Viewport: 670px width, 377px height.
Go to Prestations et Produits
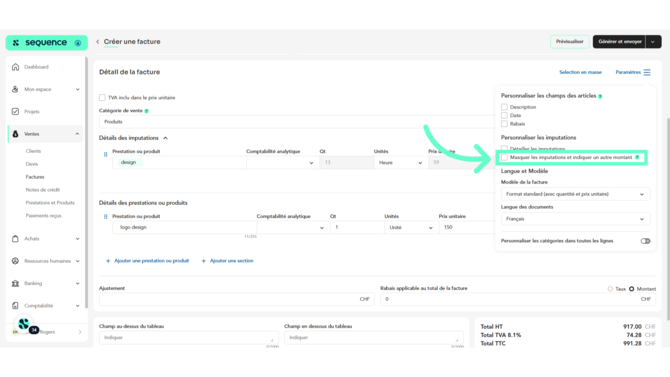tap(50, 203)
